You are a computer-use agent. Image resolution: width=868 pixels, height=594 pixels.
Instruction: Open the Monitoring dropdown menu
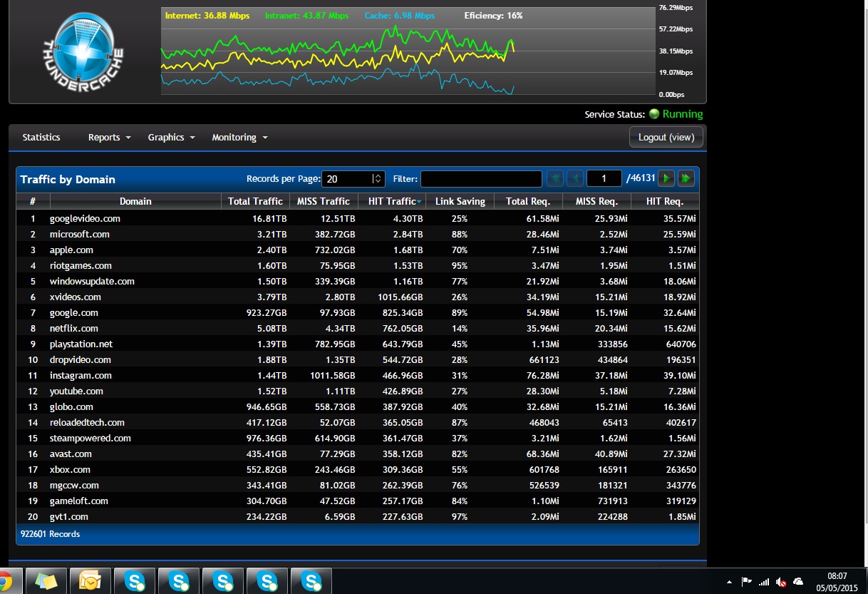(x=239, y=138)
